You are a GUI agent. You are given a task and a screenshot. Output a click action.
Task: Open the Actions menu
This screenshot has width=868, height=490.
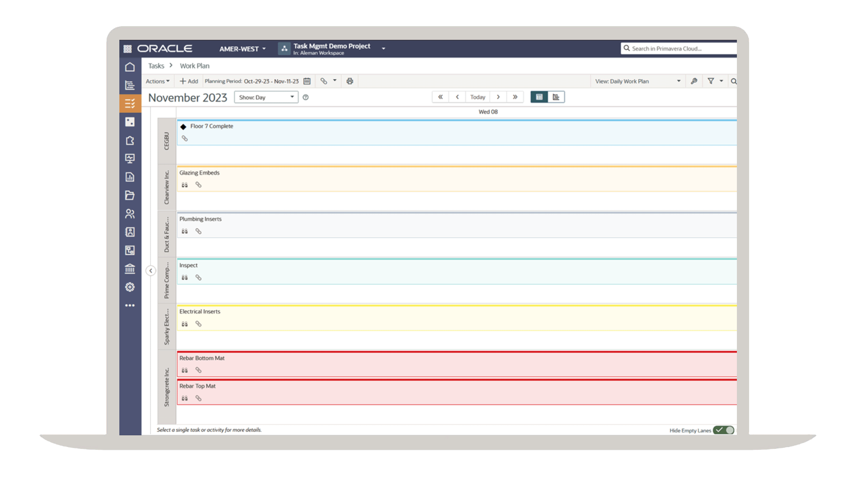pyautogui.click(x=157, y=81)
